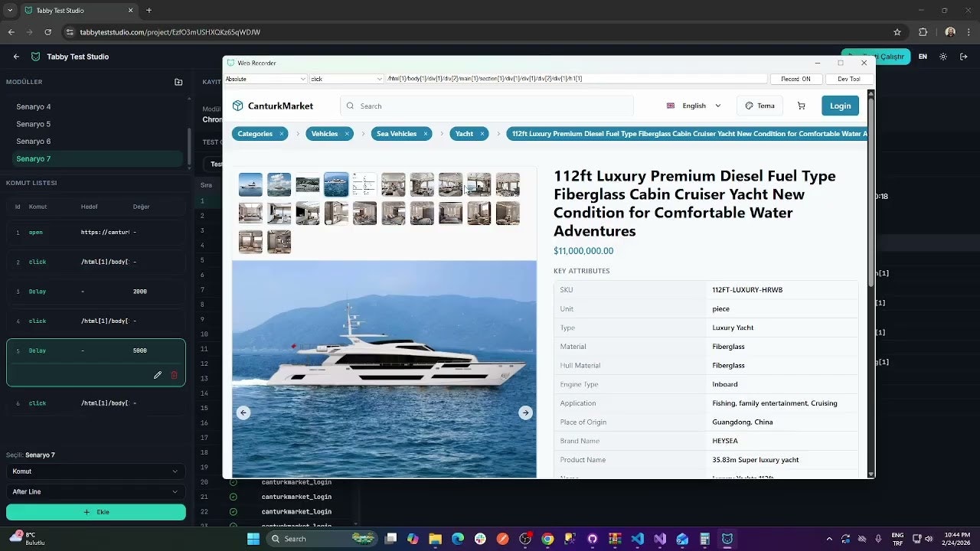Click the HEYSEA brand name value
Viewport: 980px width, 551px height.
725,441
